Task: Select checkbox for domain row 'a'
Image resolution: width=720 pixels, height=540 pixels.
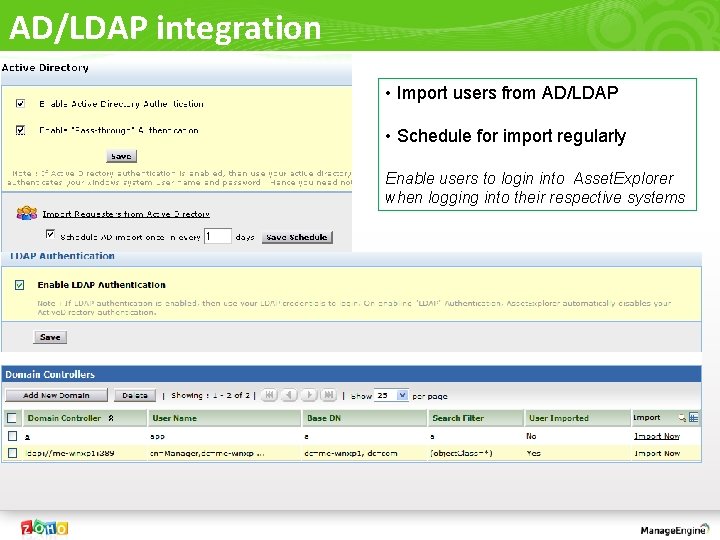Action: point(12,436)
